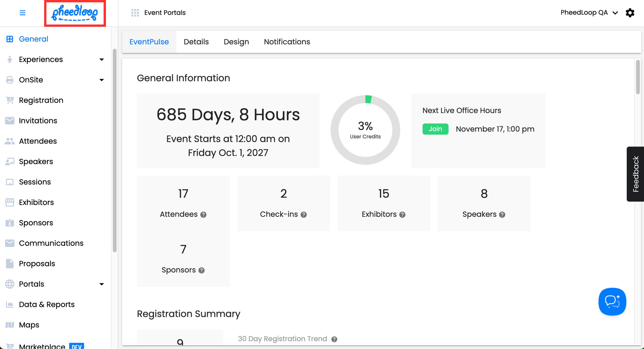
Task: Click the Registration Trend help icon
Action: point(334,339)
